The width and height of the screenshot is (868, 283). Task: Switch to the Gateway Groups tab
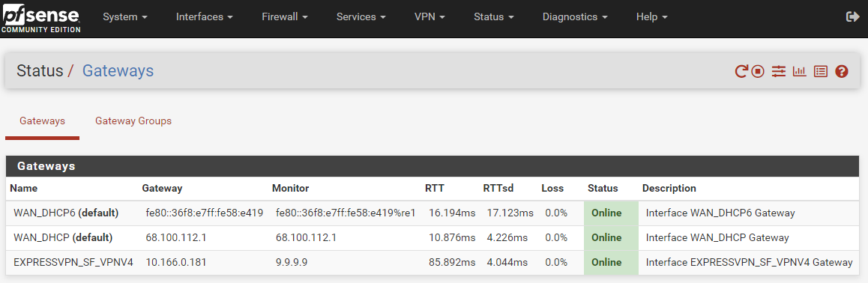click(133, 121)
